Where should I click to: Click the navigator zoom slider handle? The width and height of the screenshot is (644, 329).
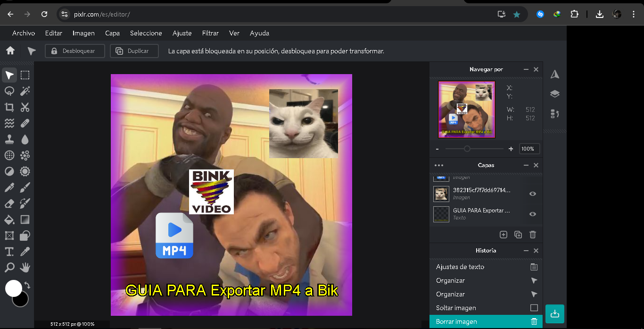pyautogui.click(x=467, y=149)
